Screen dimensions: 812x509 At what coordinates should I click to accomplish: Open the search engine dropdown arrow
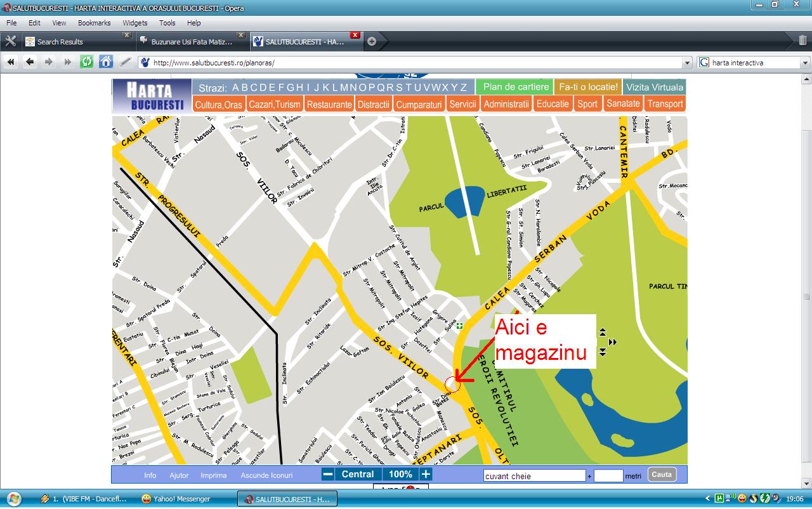pyautogui.click(x=805, y=63)
